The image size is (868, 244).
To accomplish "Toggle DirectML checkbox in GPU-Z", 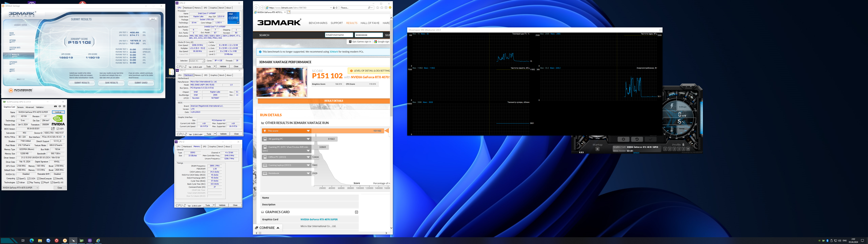I will [x=55, y=179].
